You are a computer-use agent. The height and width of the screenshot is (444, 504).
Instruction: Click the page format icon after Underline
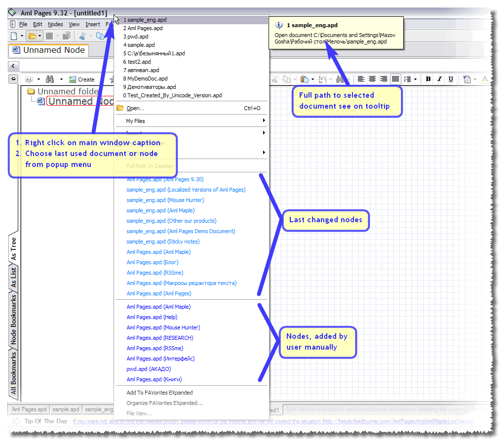[x=466, y=79]
